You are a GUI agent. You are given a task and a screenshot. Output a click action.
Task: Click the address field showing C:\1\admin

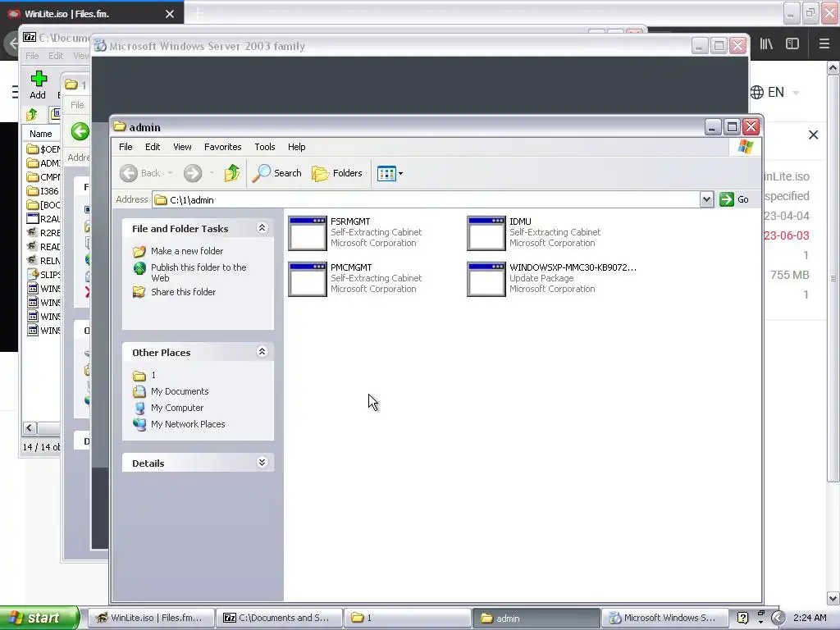coord(426,200)
